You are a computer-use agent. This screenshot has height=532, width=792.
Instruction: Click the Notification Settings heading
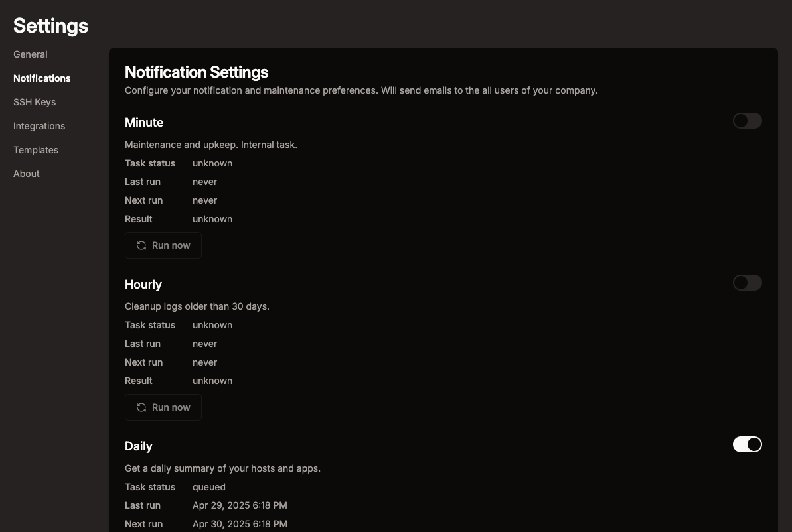(197, 72)
